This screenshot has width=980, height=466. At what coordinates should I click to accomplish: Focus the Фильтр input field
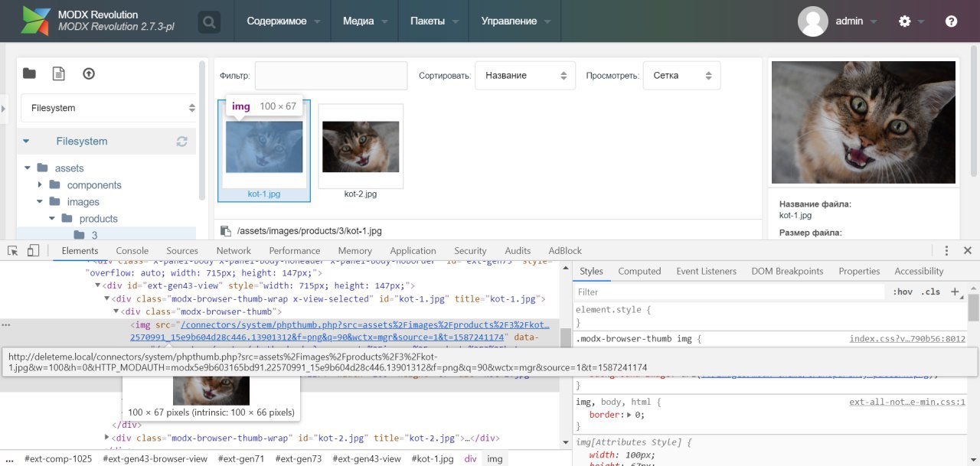pyautogui.click(x=331, y=76)
